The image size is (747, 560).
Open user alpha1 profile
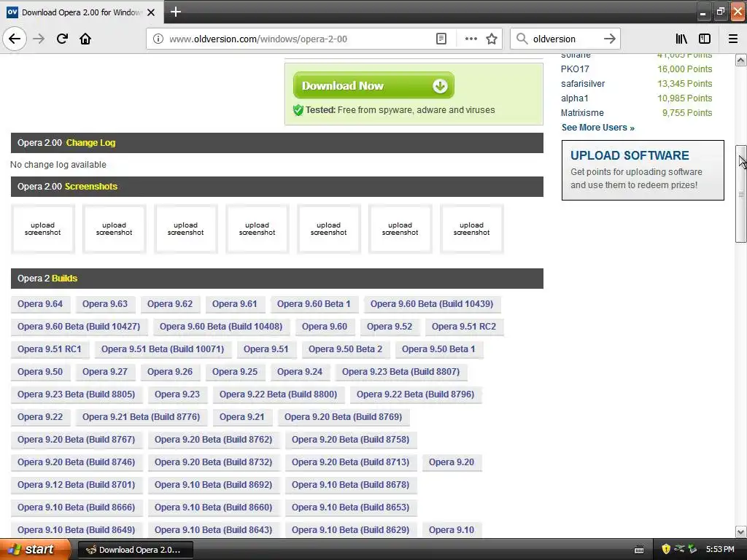(x=575, y=98)
